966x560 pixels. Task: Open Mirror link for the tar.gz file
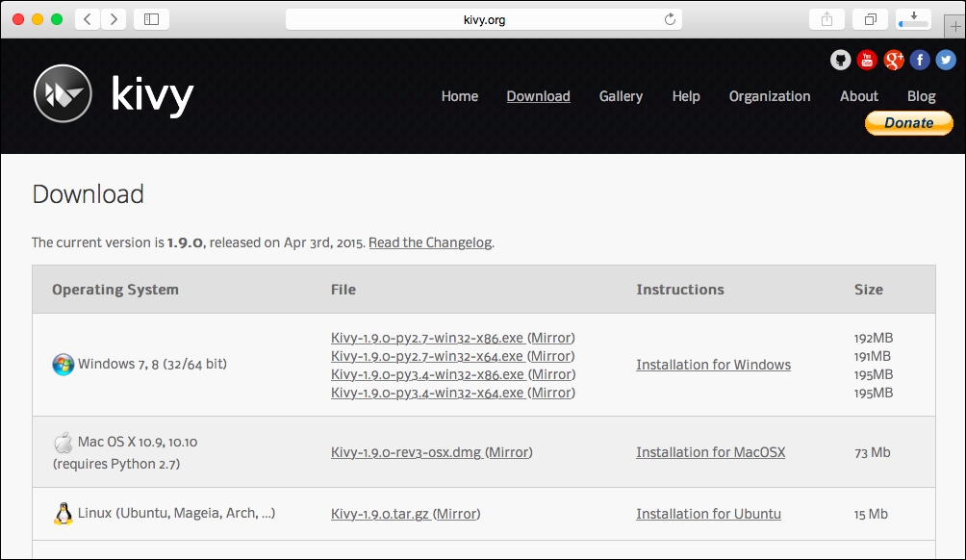click(456, 514)
